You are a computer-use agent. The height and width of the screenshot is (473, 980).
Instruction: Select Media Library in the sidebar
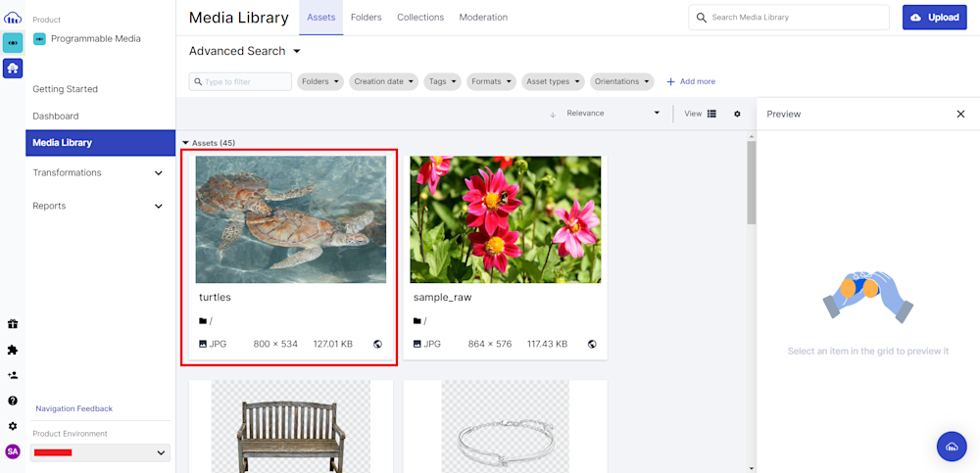pos(101,142)
